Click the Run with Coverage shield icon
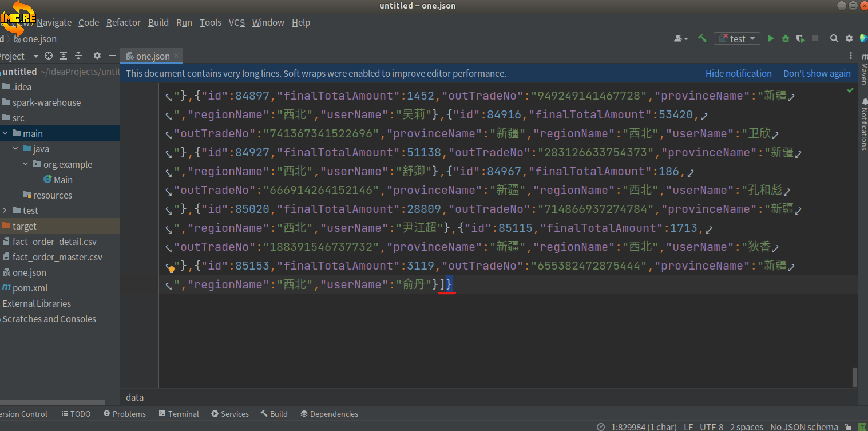 (800, 38)
